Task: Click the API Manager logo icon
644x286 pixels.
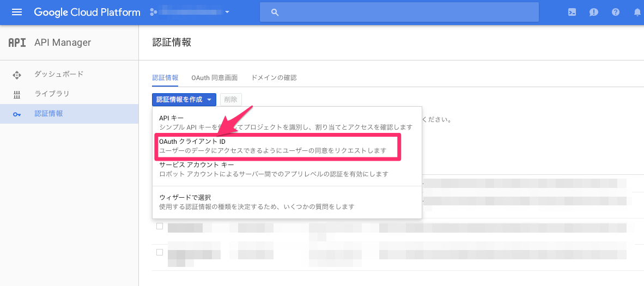Action: coord(17,42)
